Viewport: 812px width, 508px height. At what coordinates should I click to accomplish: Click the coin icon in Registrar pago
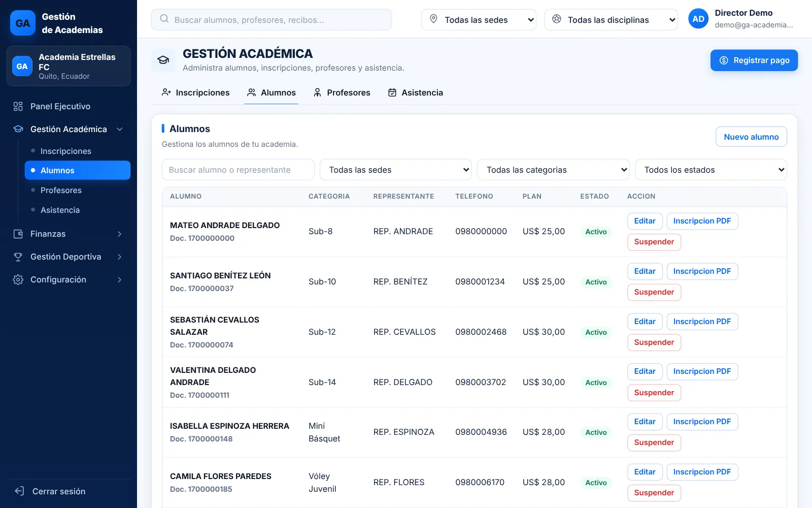tap(724, 60)
